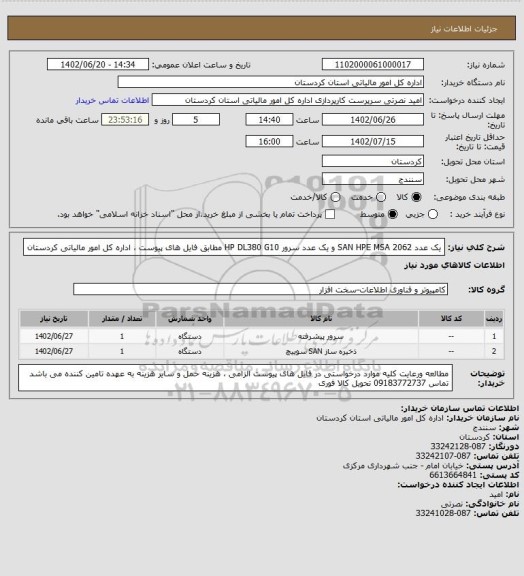
Task: Select the متوسط purchase type radio
Action: click(393, 214)
